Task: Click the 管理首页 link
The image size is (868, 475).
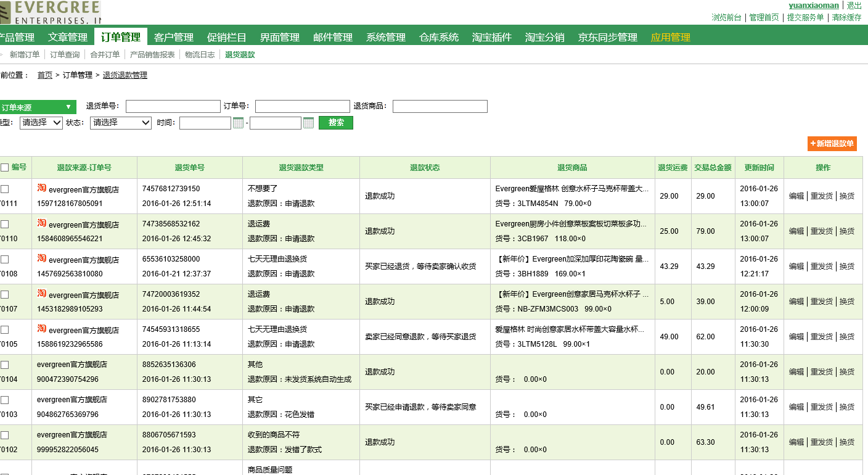Action: pyautogui.click(x=764, y=17)
